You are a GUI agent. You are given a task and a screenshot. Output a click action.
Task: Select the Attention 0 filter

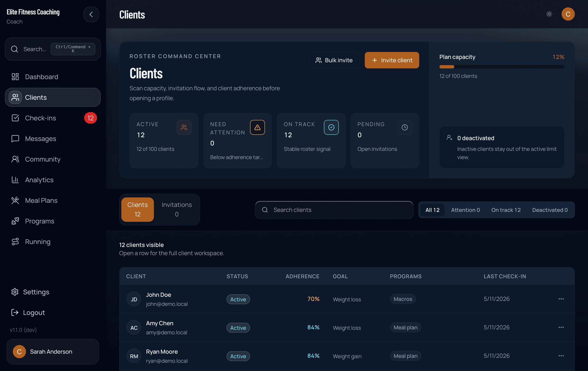point(465,210)
